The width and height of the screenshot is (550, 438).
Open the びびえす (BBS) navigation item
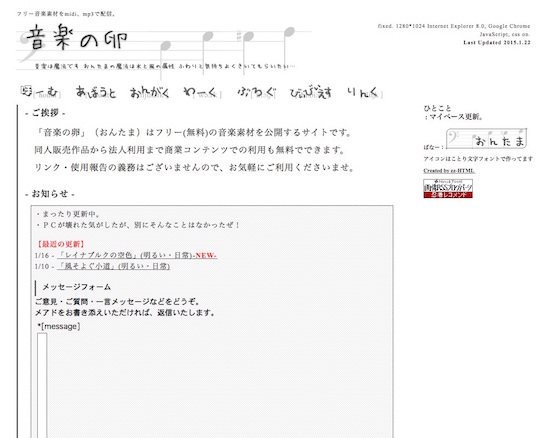tap(311, 92)
